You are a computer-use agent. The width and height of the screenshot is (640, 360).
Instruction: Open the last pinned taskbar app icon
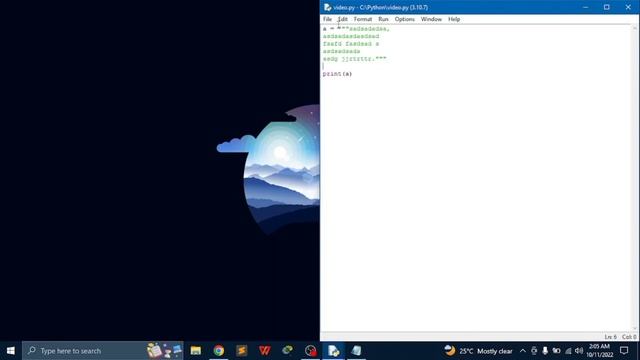tap(356, 351)
